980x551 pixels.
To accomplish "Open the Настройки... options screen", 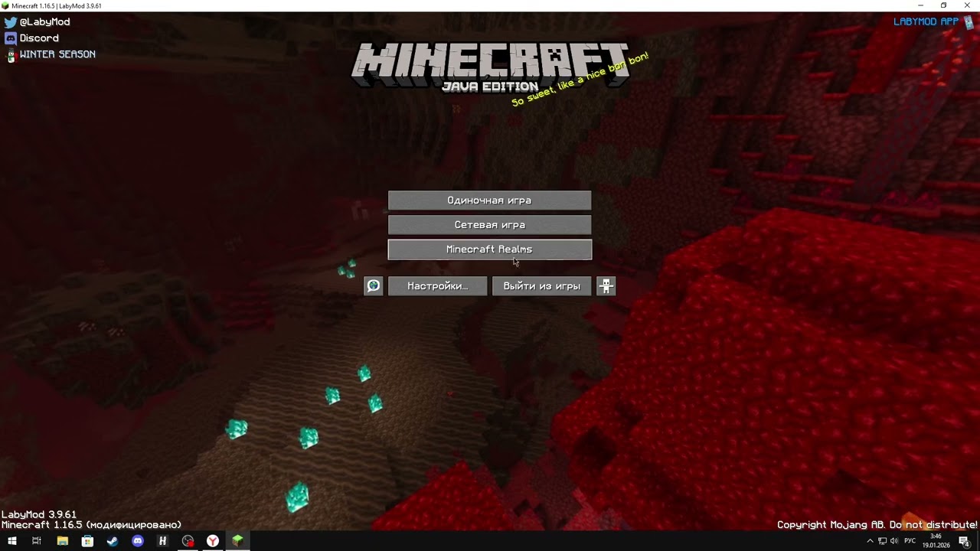I will click(438, 286).
